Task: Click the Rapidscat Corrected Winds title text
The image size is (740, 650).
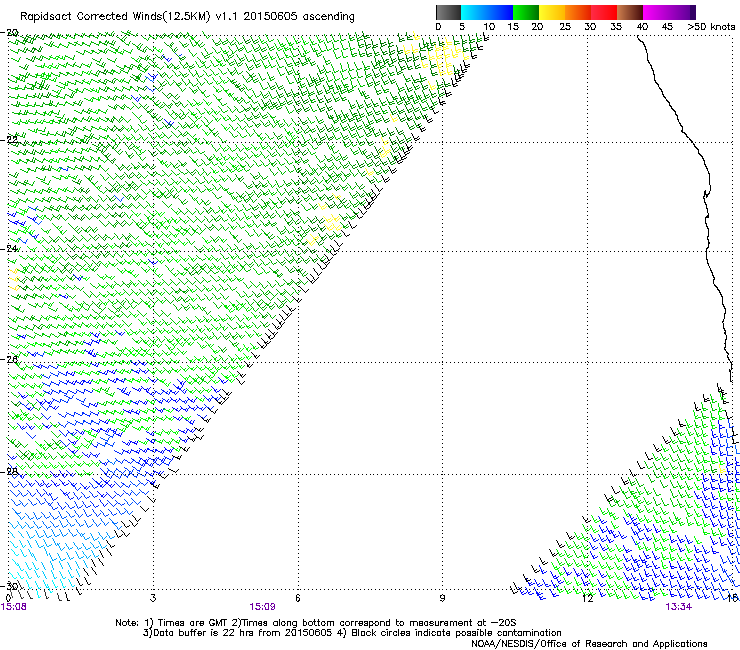Action: coord(187,17)
